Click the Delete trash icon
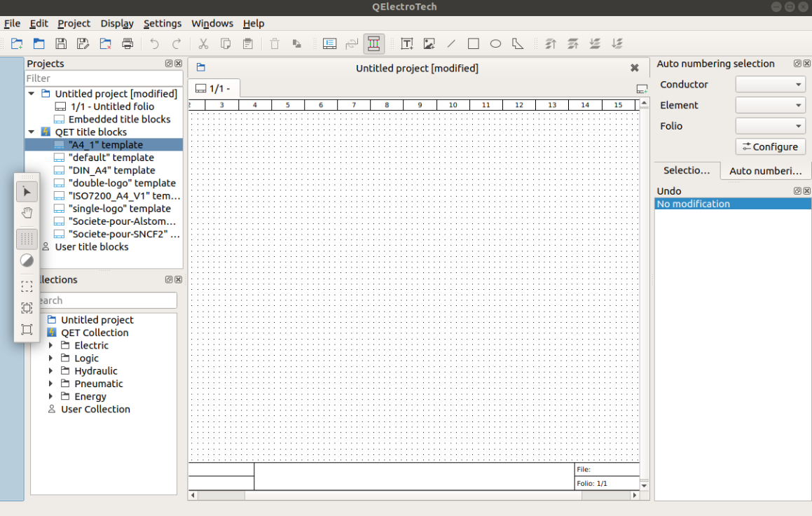 pyautogui.click(x=275, y=44)
